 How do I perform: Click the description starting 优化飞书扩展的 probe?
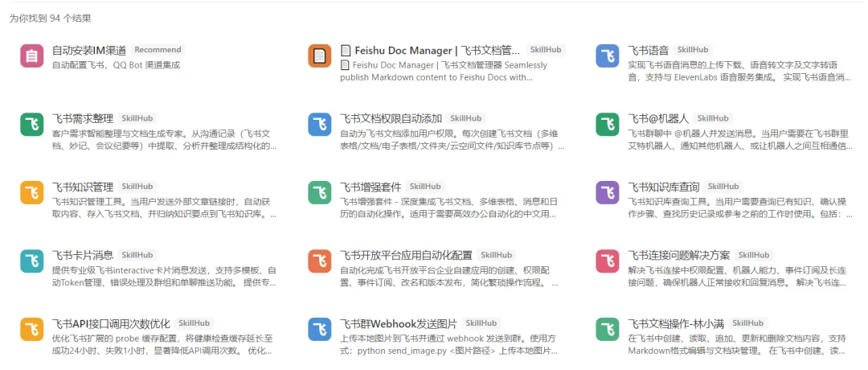(162, 345)
